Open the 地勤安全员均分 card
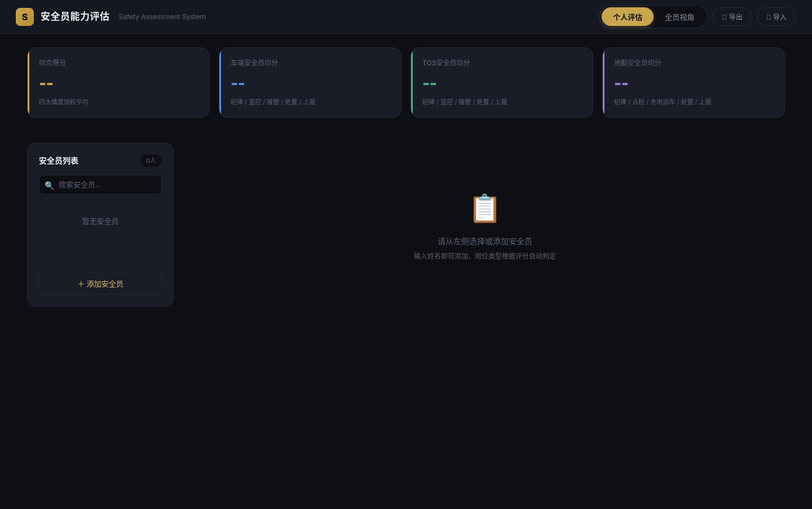Screen dimensions: 812x509 [x=694, y=82]
